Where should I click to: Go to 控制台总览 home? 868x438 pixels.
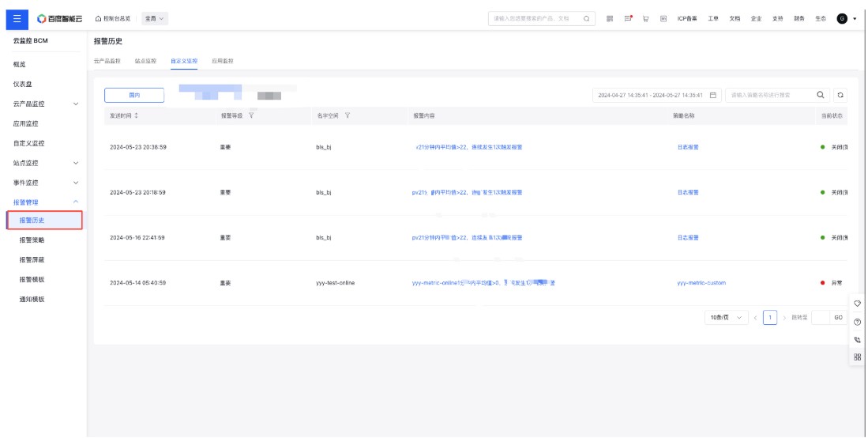coord(113,18)
